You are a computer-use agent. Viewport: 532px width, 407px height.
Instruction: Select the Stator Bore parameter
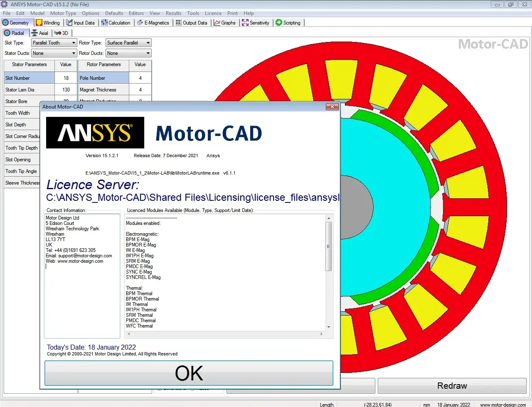pos(22,101)
